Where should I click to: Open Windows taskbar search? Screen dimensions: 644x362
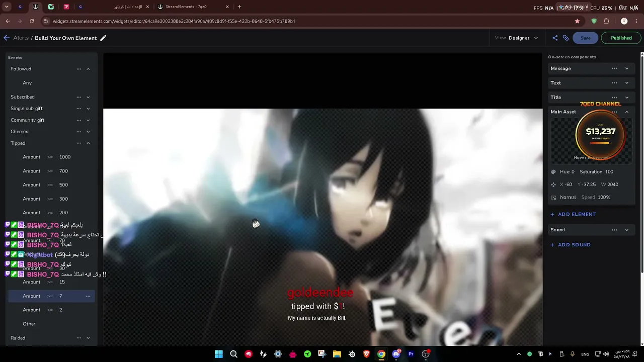click(x=233, y=354)
